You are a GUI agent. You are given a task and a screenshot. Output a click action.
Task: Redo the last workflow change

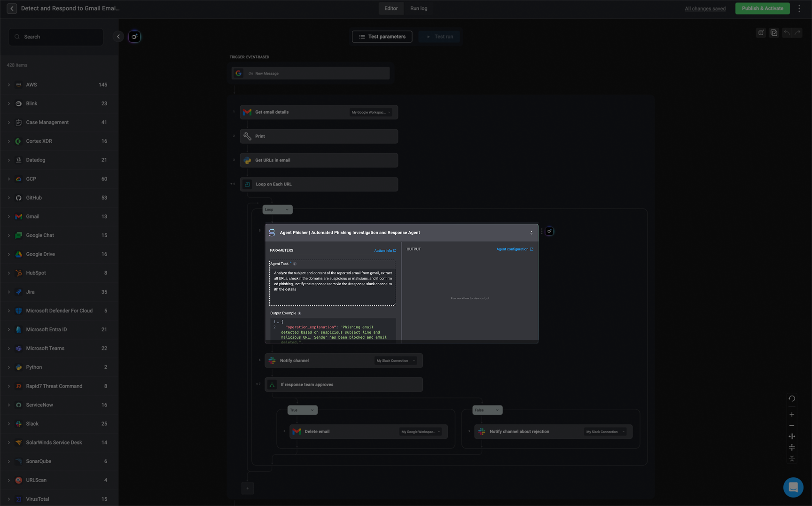797,33
